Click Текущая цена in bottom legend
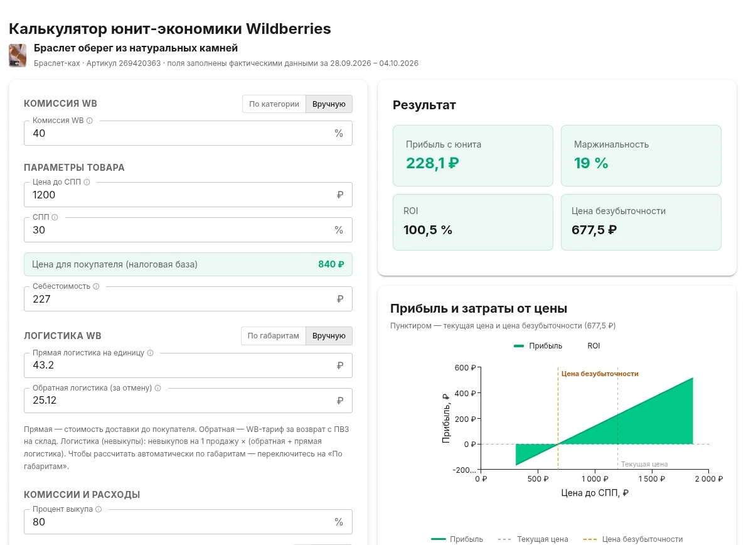Screen dimensions: 756x545 pyautogui.click(x=533, y=539)
